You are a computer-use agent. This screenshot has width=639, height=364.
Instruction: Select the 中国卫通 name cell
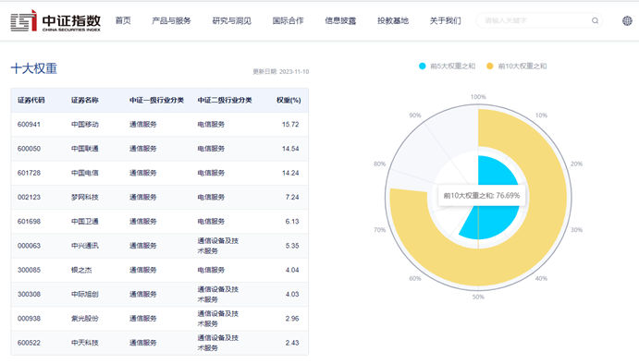[85, 222]
